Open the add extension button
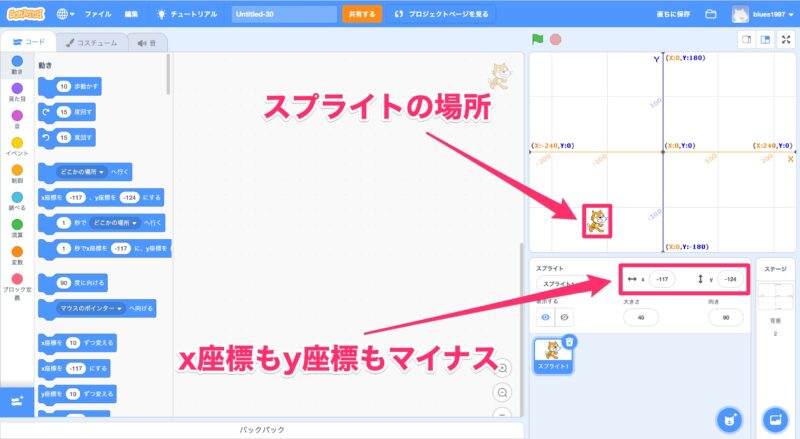The height and width of the screenshot is (439, 800). coord(16,400)
